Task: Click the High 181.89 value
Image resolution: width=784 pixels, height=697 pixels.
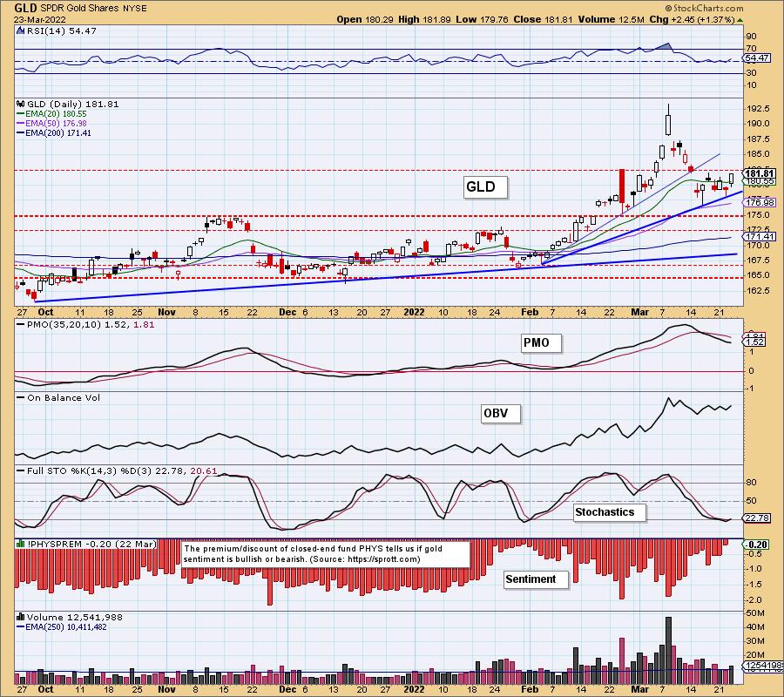Action: (x=424, y=19)
